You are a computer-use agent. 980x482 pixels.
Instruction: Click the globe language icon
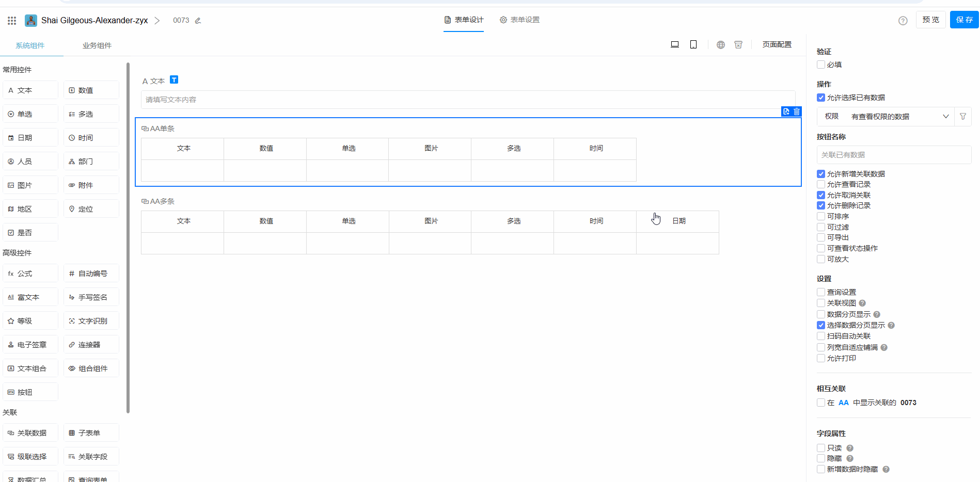point(721,45)
